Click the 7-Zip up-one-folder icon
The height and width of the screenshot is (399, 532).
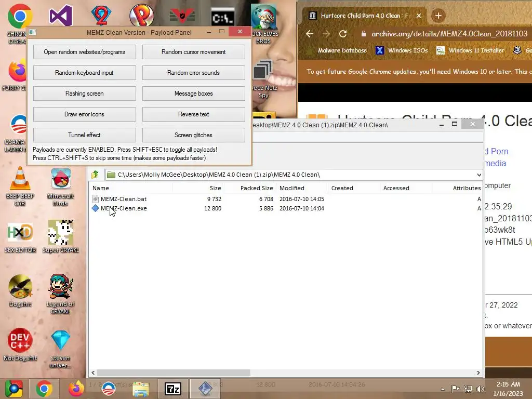(x=95, y=175)
